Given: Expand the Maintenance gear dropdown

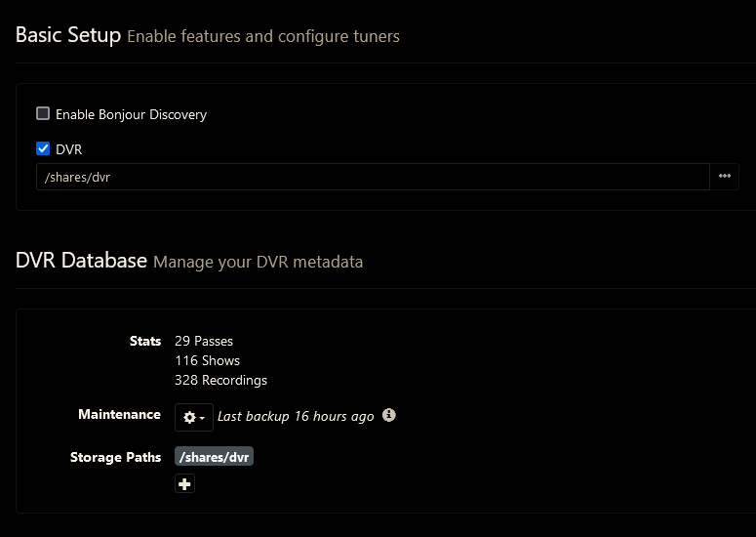Looking at the screenshot, I should pyautogui.click(x=193, y=417).
